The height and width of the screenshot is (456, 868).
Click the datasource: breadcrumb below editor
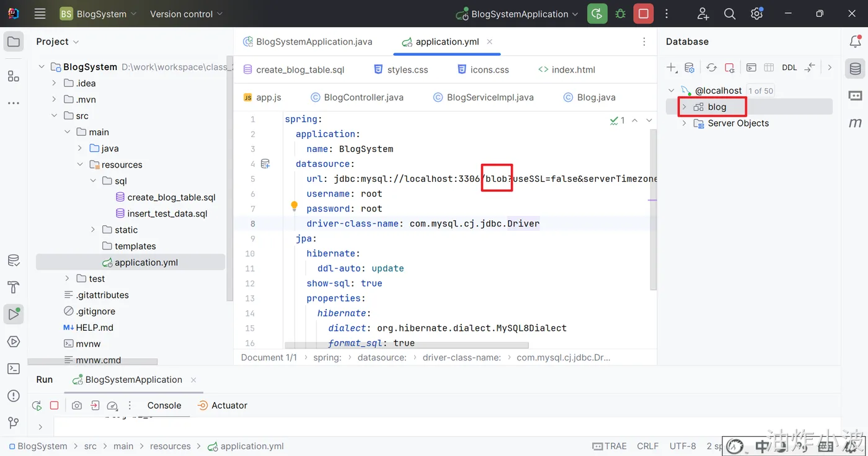[382, 357]
